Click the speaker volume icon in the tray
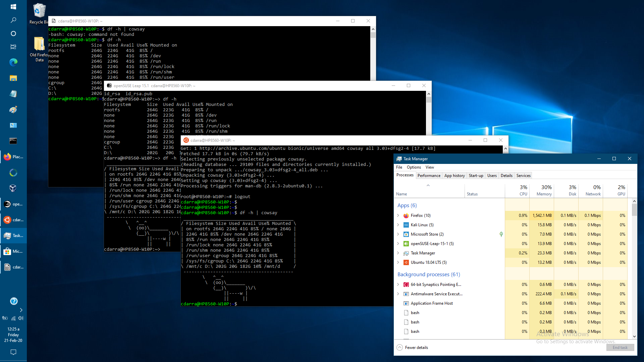Image resolution: width=644 pixels, height=362 pixels. 21,318
